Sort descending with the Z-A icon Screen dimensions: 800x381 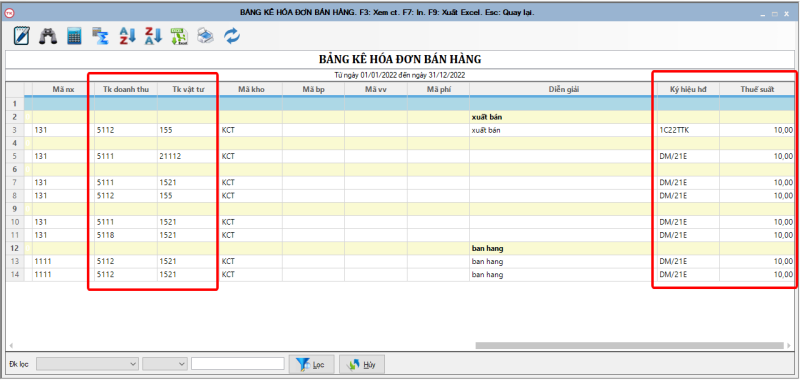tap(153, 36)
